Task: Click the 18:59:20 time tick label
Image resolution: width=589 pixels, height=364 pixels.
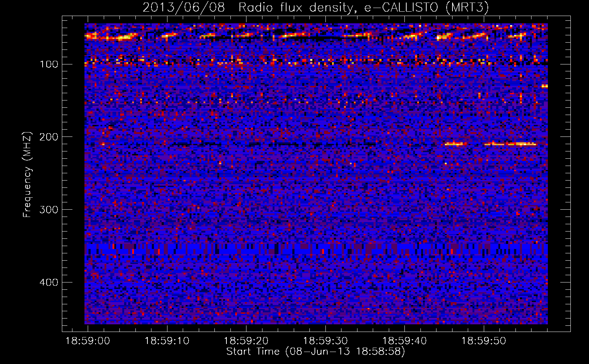Action: [246, 341]
